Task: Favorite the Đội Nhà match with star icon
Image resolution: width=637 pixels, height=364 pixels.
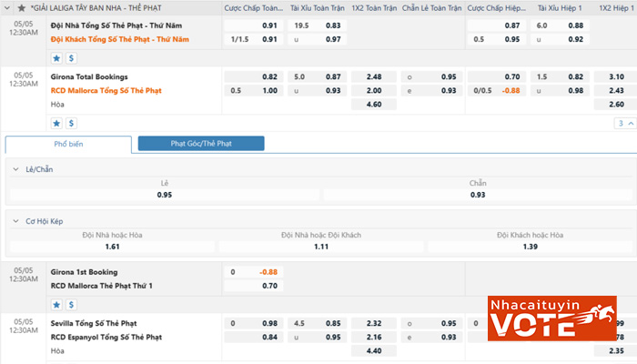Action: pyautogui.click(x=56, y=57)
